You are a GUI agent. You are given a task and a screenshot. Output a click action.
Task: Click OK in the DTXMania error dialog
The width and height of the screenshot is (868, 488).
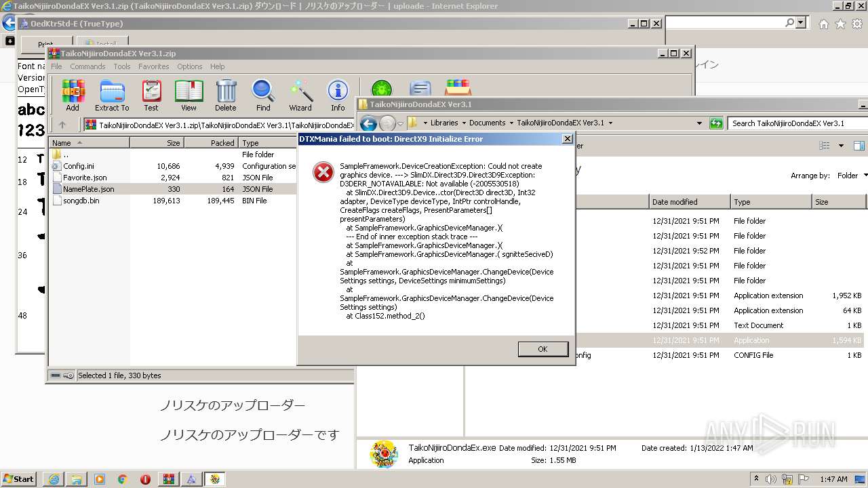tap(543, 349)
